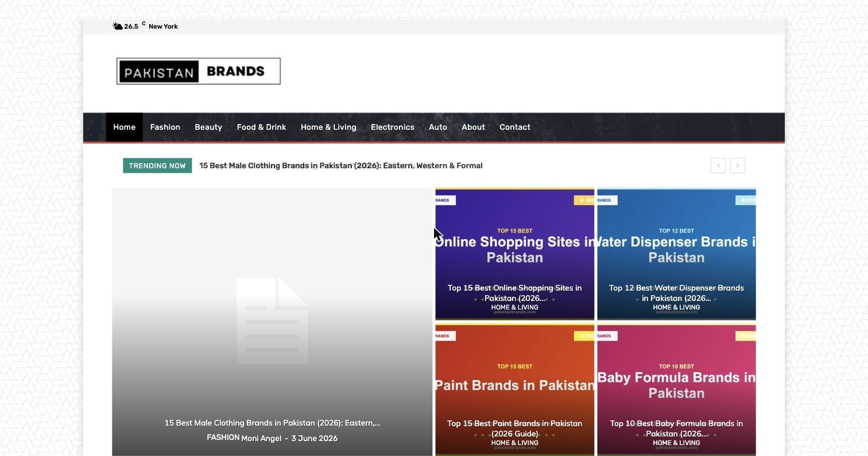Click FASHION category tag on featured post
Viewport: 868px width, 456px height.
pos(223,438)
